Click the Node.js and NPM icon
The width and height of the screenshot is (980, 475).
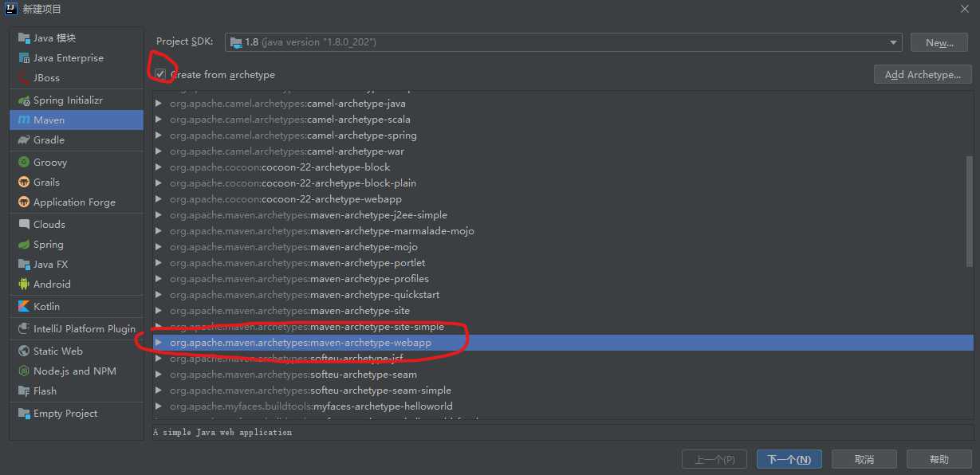(x=24, y=371)
